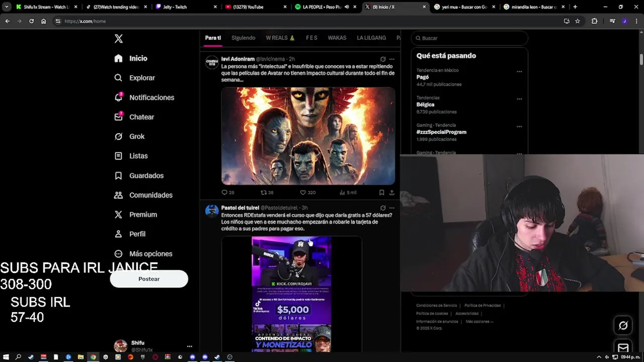Switch to the Siguiendo tab
This screenshot has width=644, height=362.
[x=244, y=38]
